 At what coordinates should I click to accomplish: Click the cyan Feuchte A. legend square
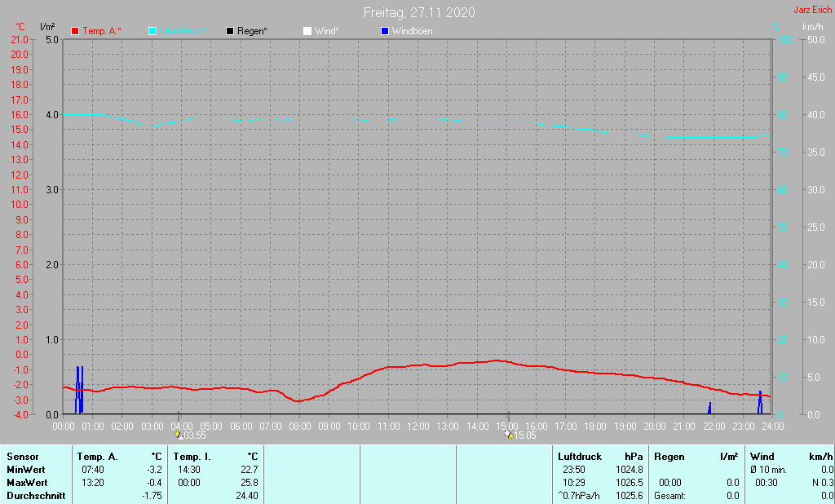point(152,32)
